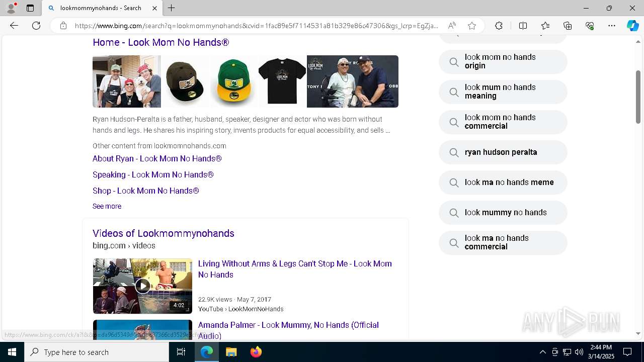Image resolution: width=644 pixels, height=362 pixels.
Task: View site information lock icon
Action: pos(63,26)
